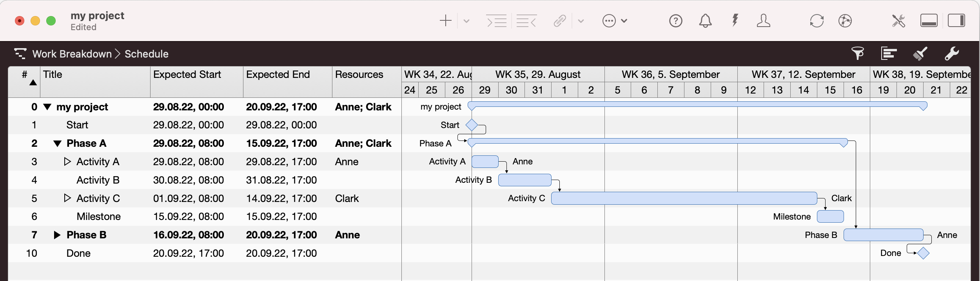Open the help question mark icon

(675, 21)
